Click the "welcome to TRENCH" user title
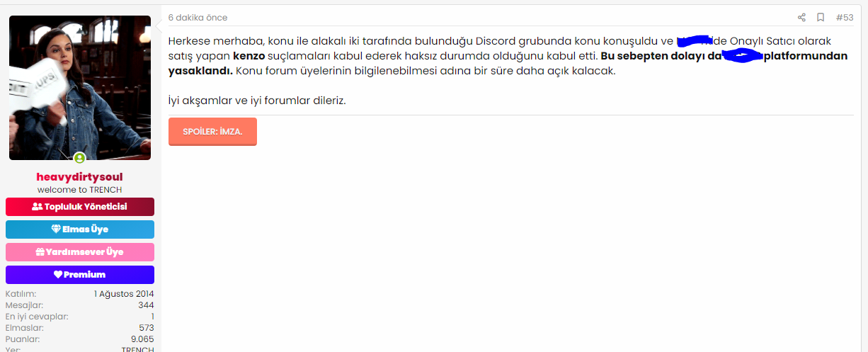 point(79,190)
